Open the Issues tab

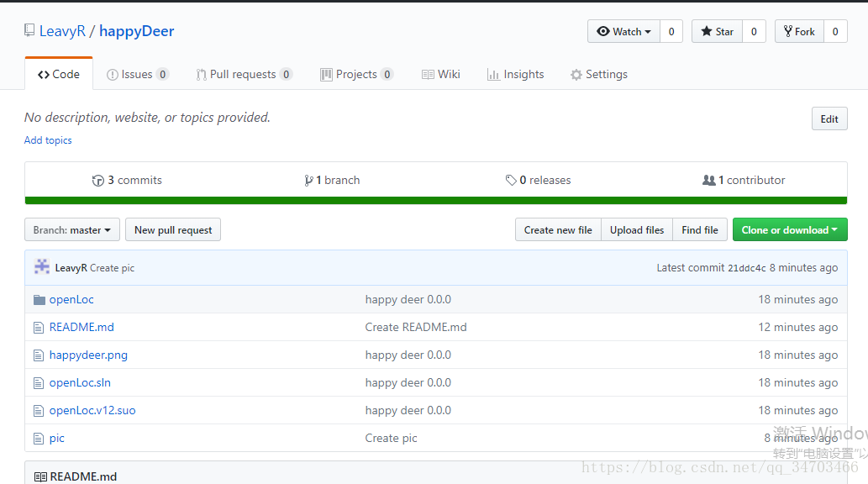tap(137, 74)
